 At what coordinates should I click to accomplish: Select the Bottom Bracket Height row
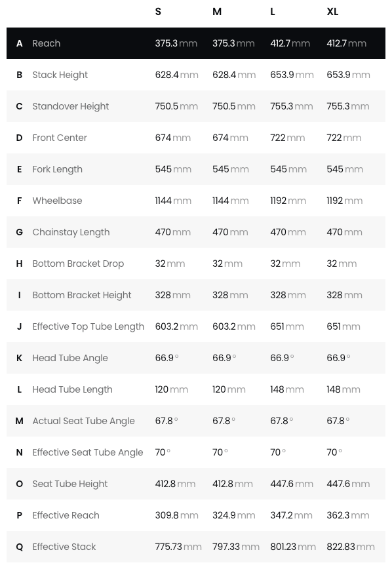[x=195, y=295]
